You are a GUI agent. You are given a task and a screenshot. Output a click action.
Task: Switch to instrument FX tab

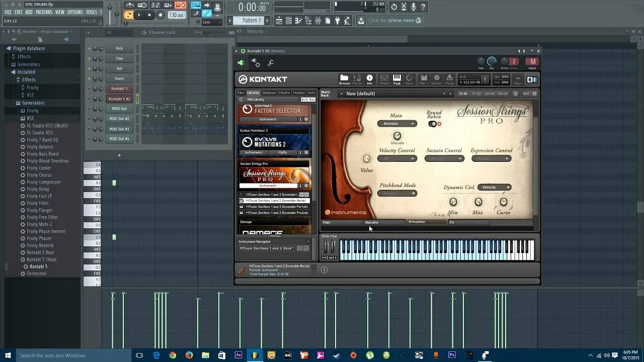pos(469,222)
